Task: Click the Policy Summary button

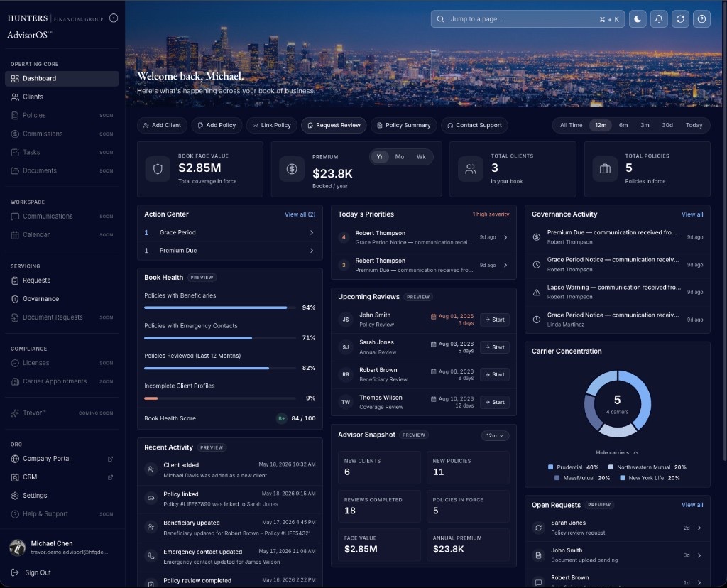Action: [x=403, y=125]
